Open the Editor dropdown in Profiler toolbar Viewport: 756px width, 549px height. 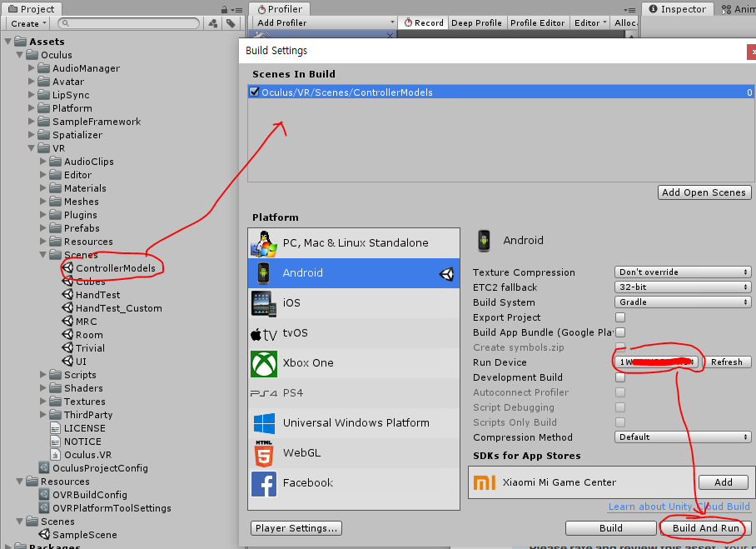pyautogui.click(x=589, y=22)
